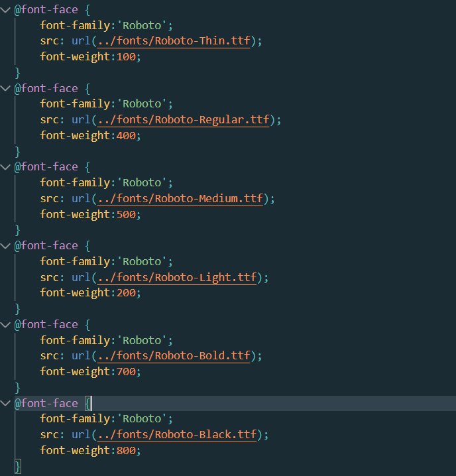Screen dimensions: 456x476
Task: Place cursor on font-weight value 200
Action: tap(126, 293)
